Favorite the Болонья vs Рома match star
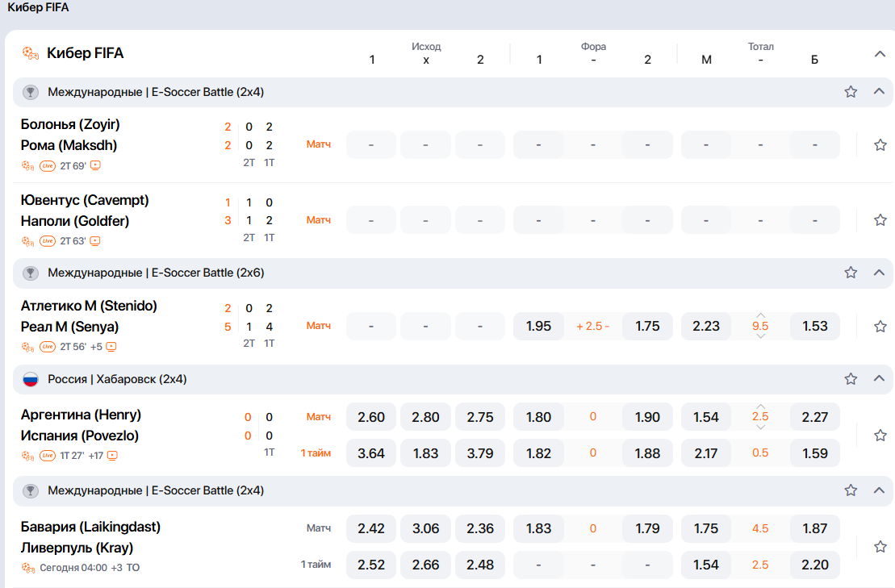 click(x=880, y=145)
